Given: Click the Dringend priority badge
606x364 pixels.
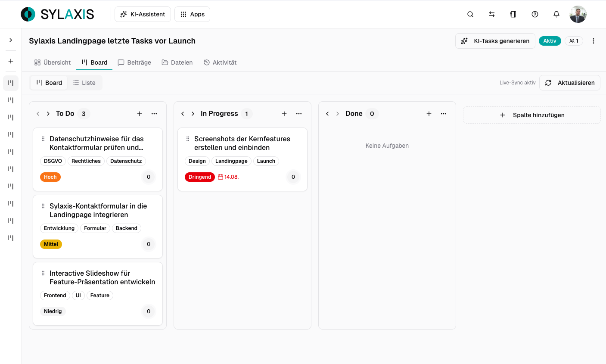Looking at the screenshot, I should (200, 177).
